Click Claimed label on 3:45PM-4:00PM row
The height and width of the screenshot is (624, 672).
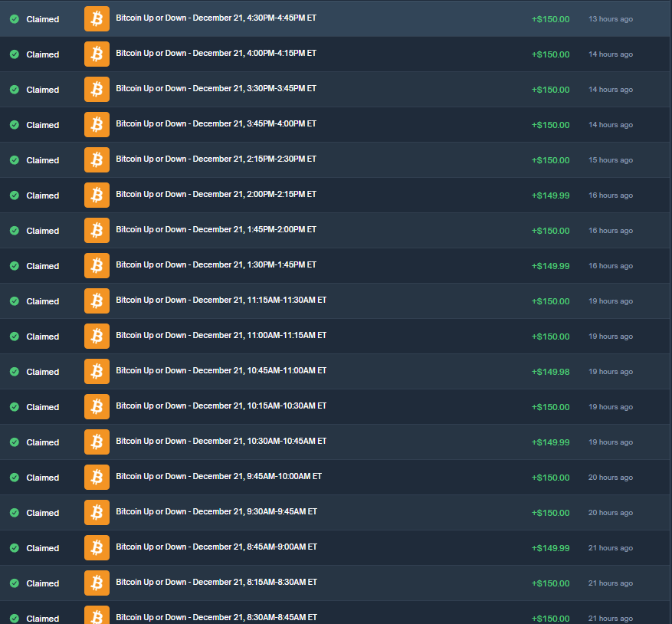[43, 125]
